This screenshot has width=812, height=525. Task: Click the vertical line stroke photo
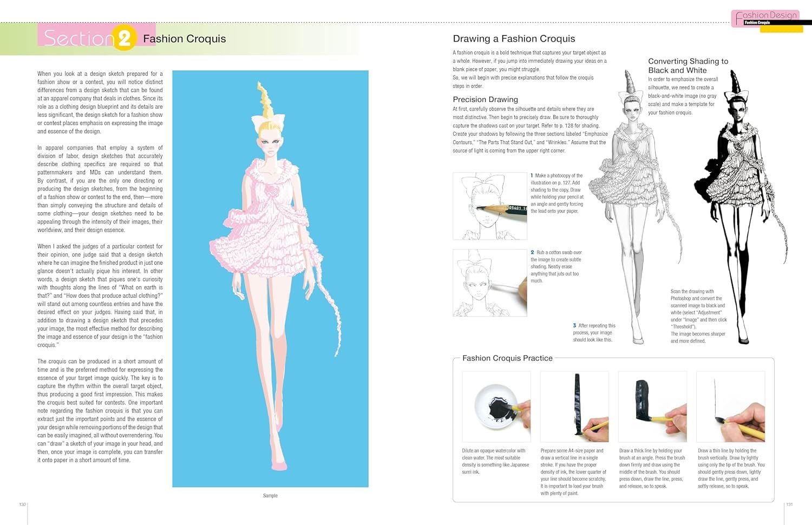click(x=575, y=406)
